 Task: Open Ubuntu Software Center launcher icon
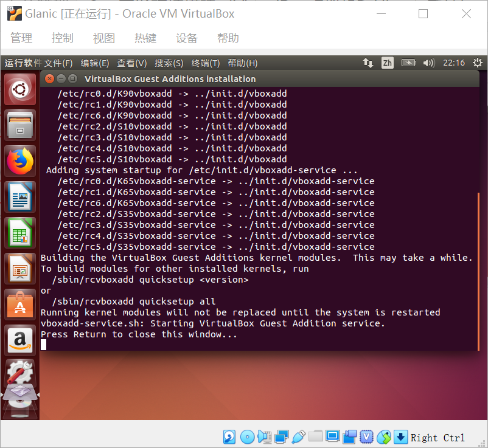tap(20, 305)
